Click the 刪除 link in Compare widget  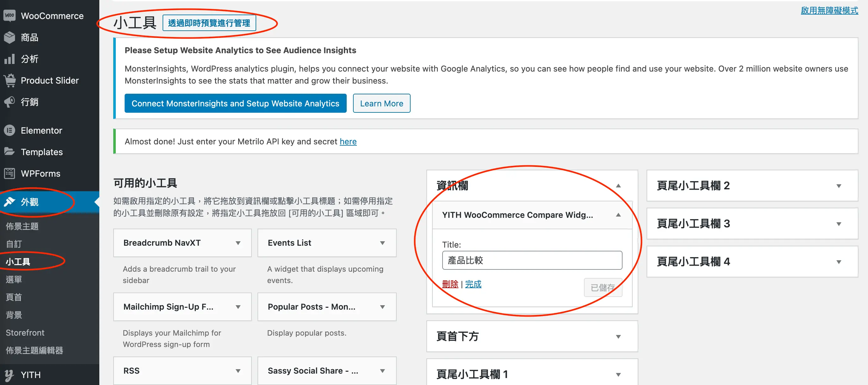tap(450, 284)
